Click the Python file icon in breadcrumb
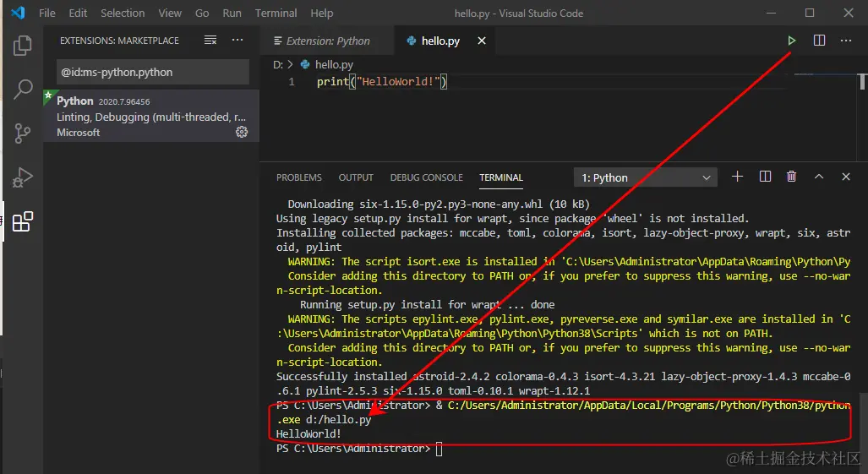 click(x=305, y=65)
